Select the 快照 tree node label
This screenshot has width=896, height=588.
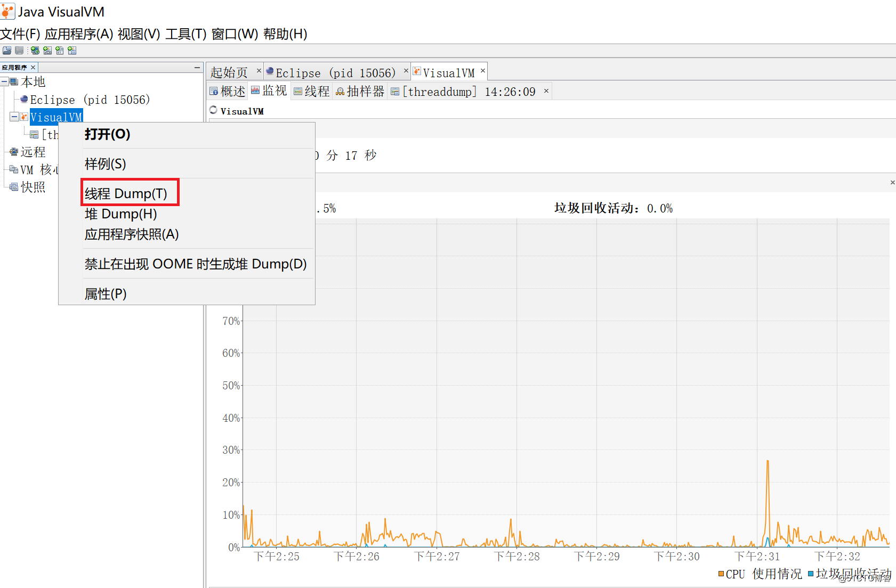(x=33, y=187)
